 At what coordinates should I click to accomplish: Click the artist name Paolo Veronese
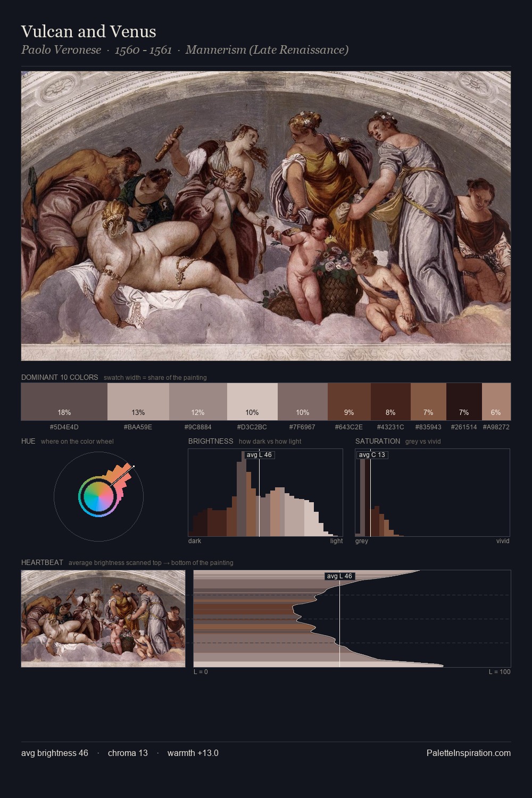tap(61, 50)
